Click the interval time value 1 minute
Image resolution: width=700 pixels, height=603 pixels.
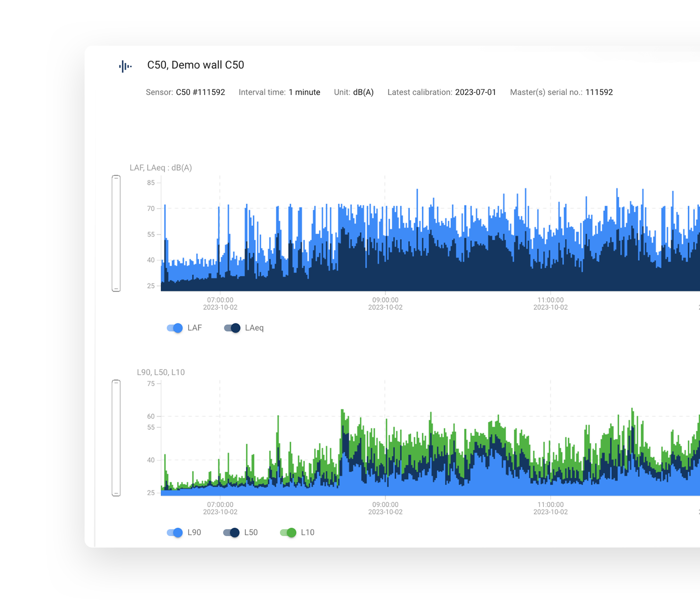coord(304,92)
